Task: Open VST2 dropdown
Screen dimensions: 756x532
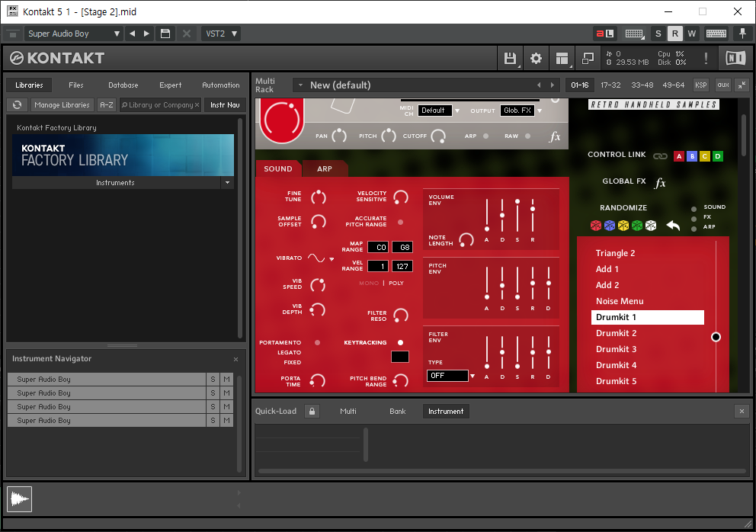Action: coord(221,34)
